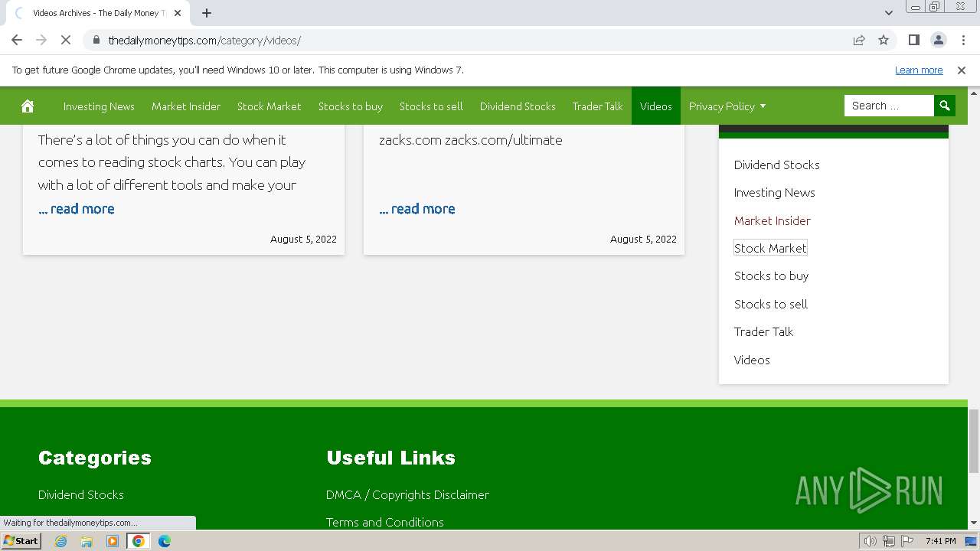Click the active Videos nav tab
This screenshot has width=980, height=551.
[656, 106]
